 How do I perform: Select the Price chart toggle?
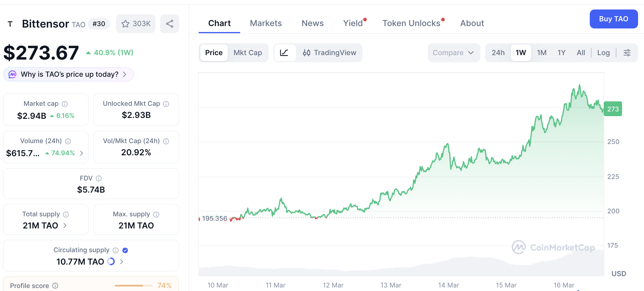coord(214,53)
